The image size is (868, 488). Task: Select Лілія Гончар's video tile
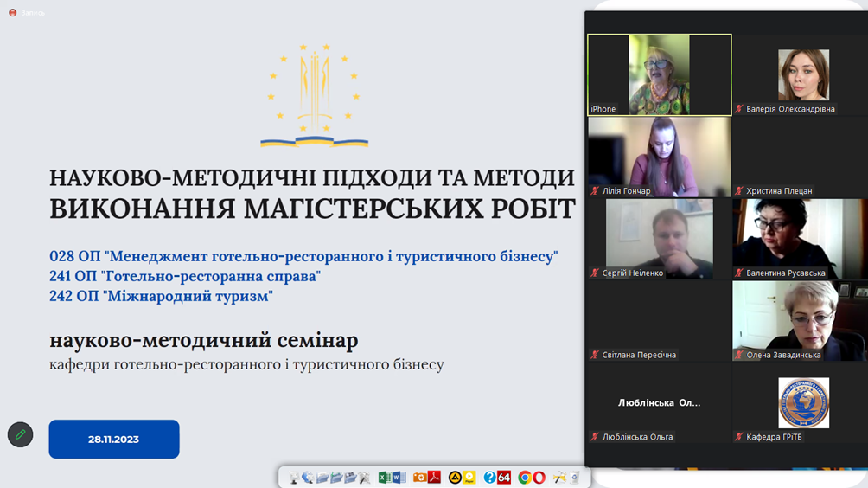point(660,157)
